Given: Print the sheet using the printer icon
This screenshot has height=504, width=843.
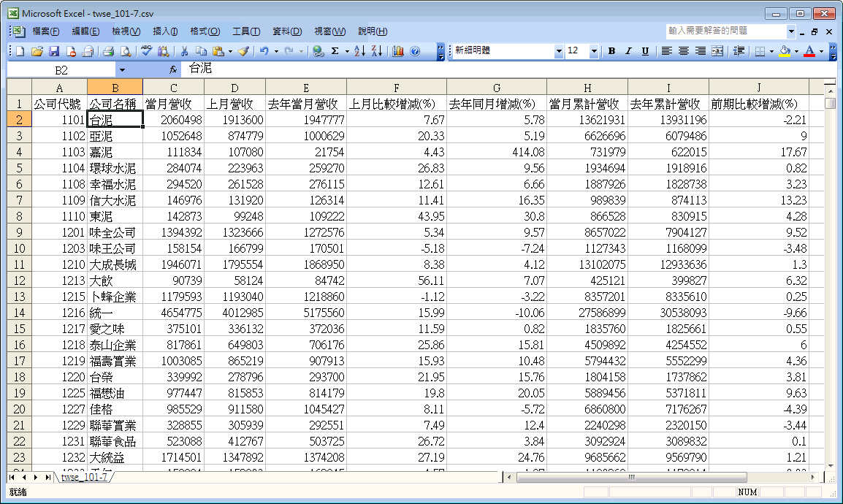Looking at the screenshot, I should tap(109, 51).
